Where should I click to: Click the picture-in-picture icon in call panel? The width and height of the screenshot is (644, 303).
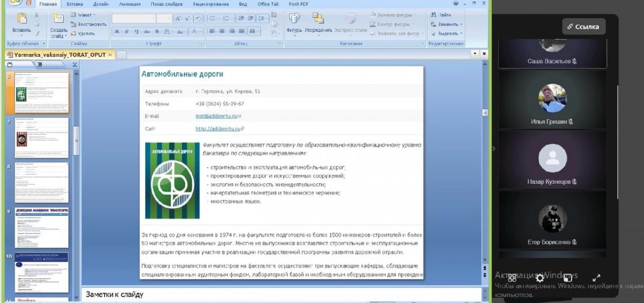(x=568, y=278)
